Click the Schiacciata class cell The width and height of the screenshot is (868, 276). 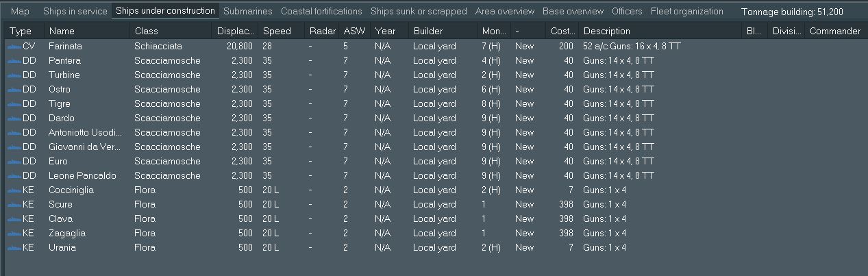pyautogui.click(x=158, y=47)
